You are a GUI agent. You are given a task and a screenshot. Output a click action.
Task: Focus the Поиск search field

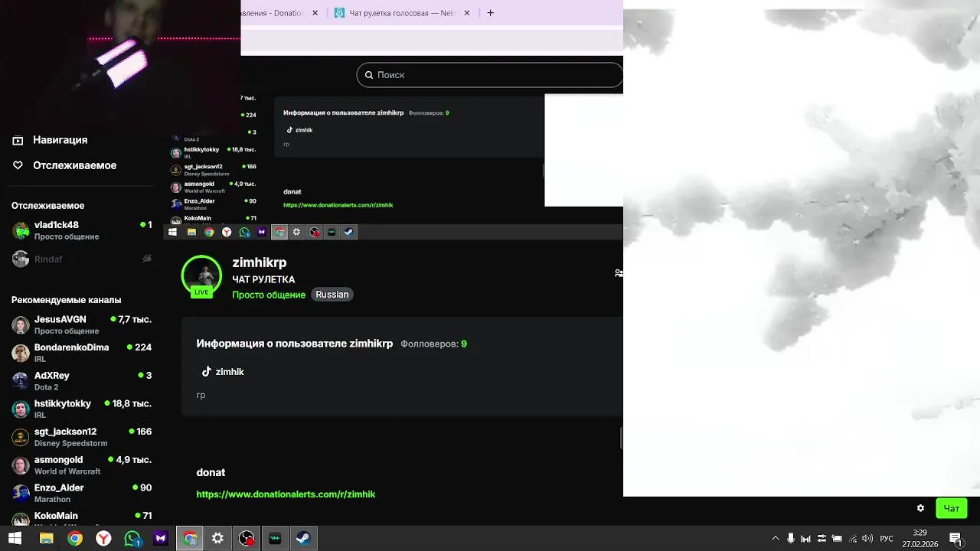pyautogui.click(x=490, y=75)
